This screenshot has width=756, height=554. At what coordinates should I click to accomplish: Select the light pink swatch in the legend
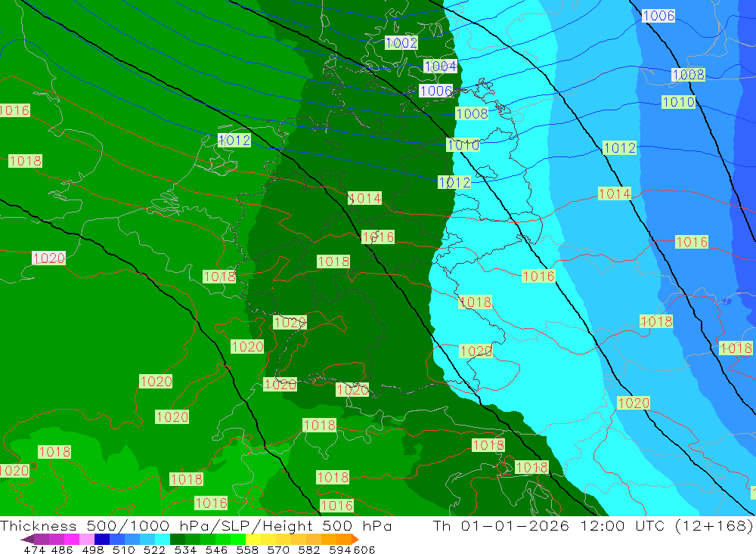[x=87, y=539]
